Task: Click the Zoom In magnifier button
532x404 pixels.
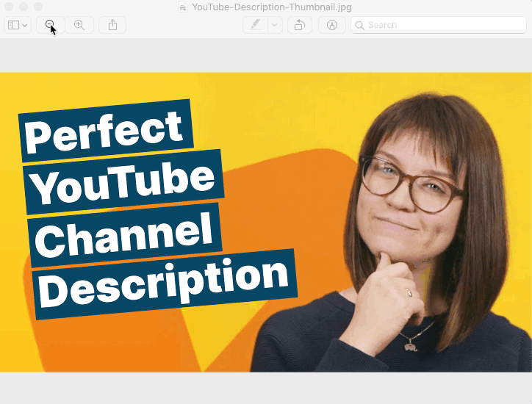Action: click(79, 25)
